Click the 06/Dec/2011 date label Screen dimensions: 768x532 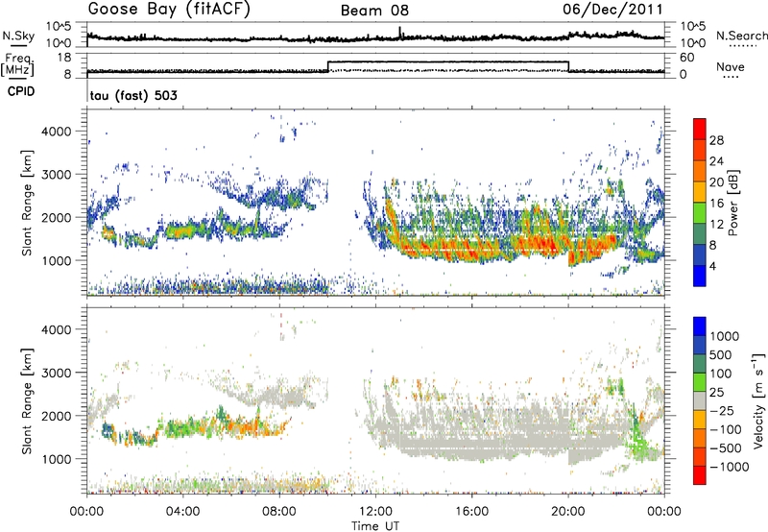[x=612, y=10]
